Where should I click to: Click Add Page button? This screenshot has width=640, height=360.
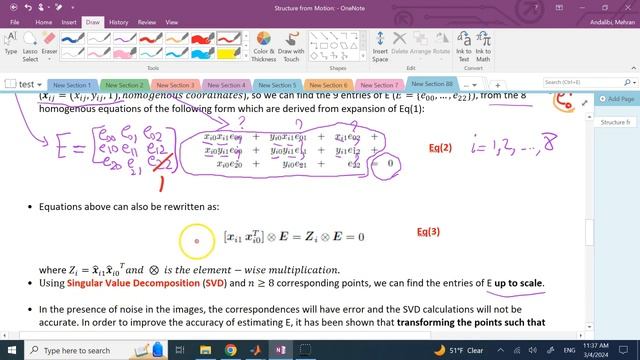tap(617, 99)
